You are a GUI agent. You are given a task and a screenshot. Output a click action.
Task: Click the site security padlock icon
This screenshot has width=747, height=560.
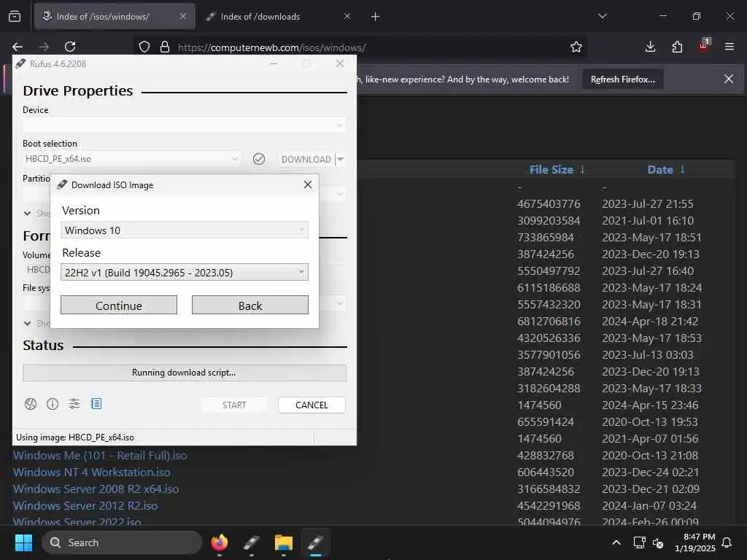[165, 47]
